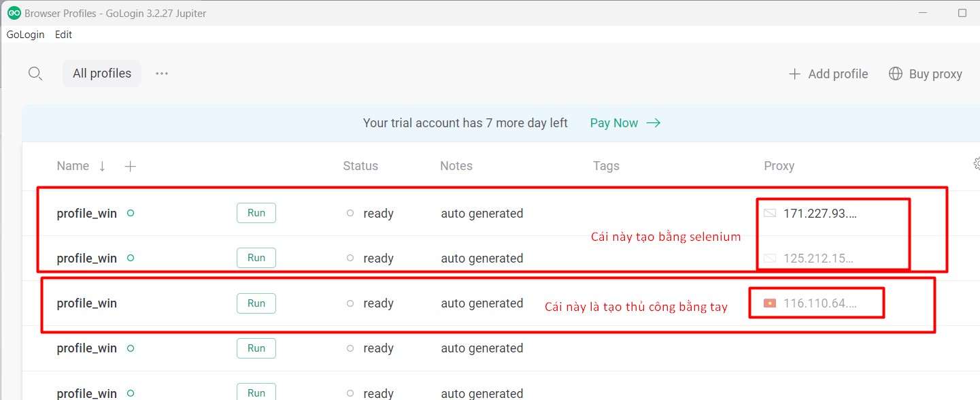Screen dimensions: 980x400
Task: Run the profile with proxy 171.227.93
Action: click(256, 213)
